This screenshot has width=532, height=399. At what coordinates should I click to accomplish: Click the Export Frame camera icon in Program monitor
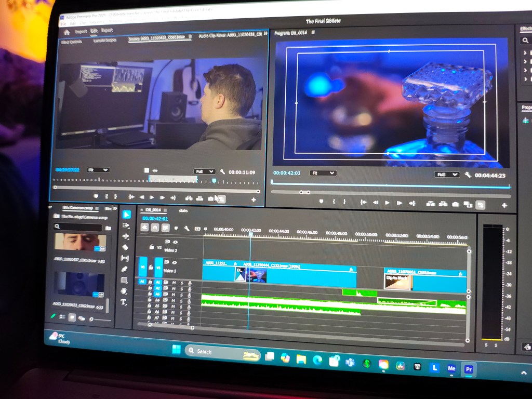click(455, 204)
